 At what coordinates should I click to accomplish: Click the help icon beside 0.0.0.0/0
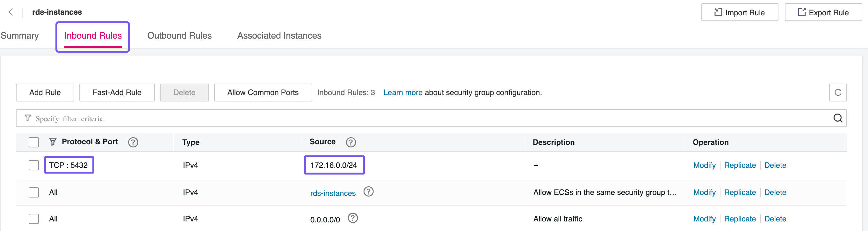pyautogui.click(x=352, y=219)
